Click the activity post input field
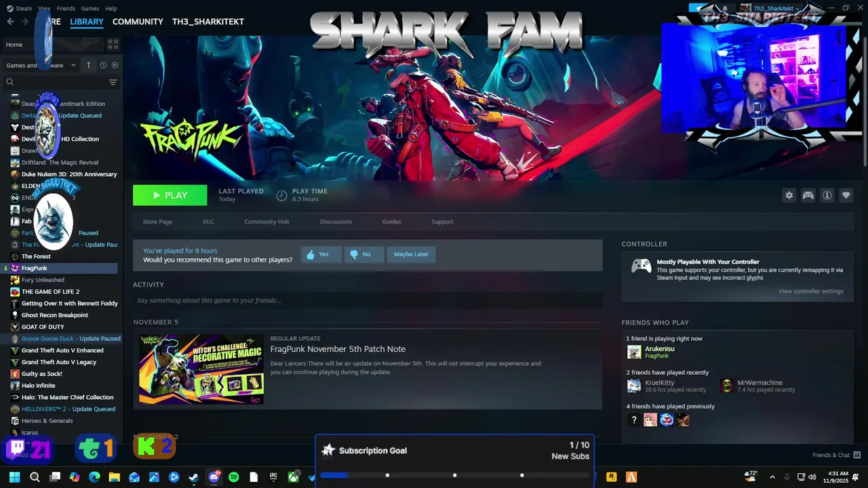Viewport: 868px width, 488px height. (368, 300)
